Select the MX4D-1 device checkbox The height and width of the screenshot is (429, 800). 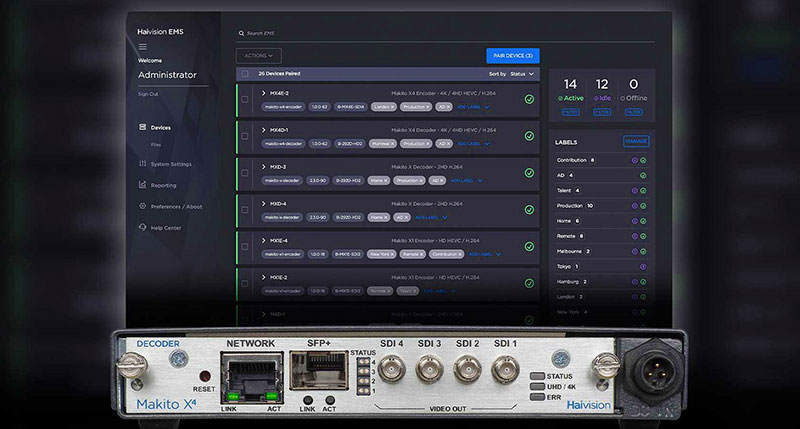click(x=245, y=136)
